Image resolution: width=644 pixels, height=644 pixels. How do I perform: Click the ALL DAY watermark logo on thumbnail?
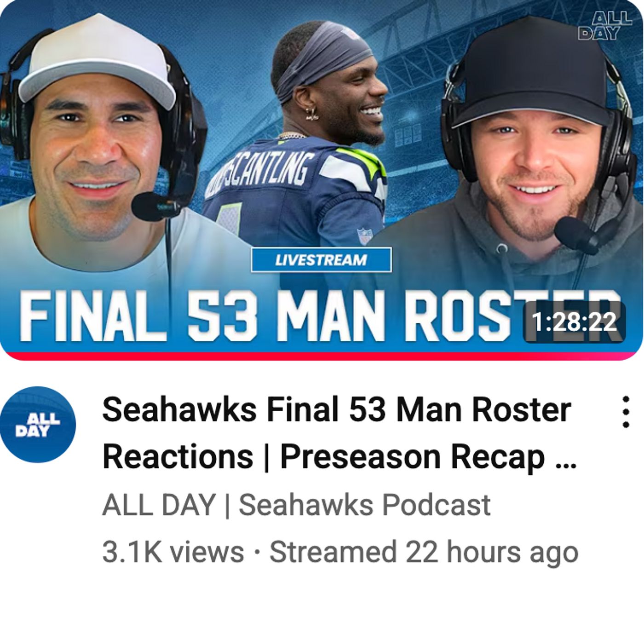coord(605,26)
